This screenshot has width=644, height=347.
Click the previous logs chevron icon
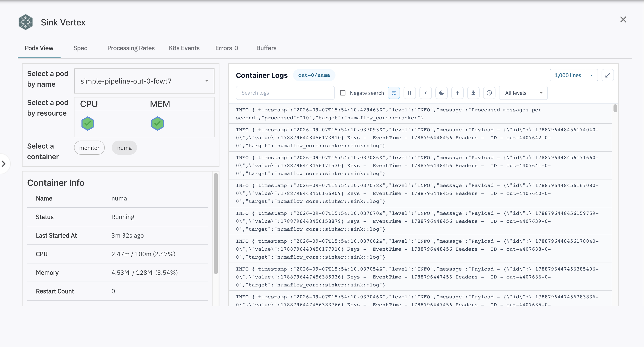pyautogui.click(x=426, y=93)
